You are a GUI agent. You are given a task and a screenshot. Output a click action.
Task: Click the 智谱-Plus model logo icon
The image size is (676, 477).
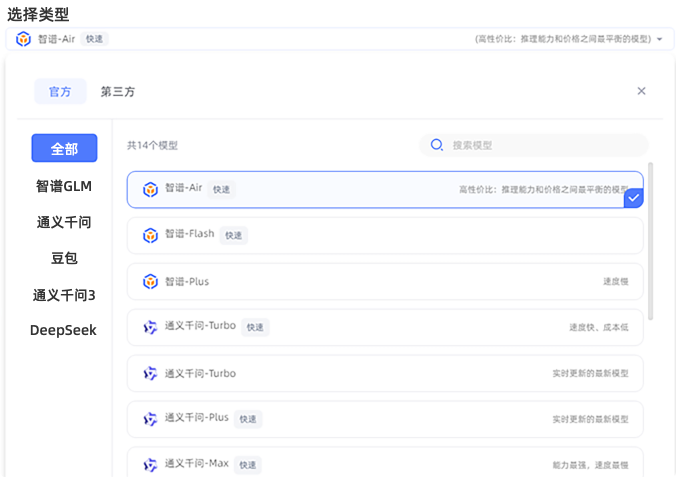pyautogui.click(x=150, y=281)
